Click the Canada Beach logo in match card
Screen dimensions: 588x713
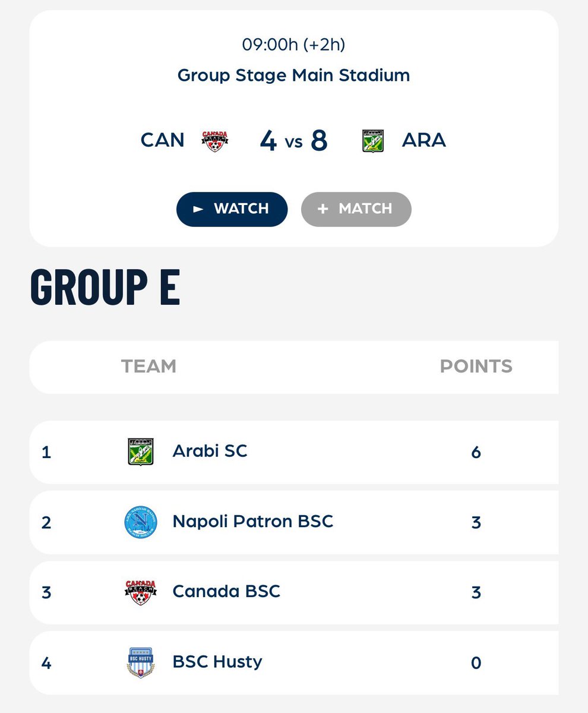click(214, 141)
